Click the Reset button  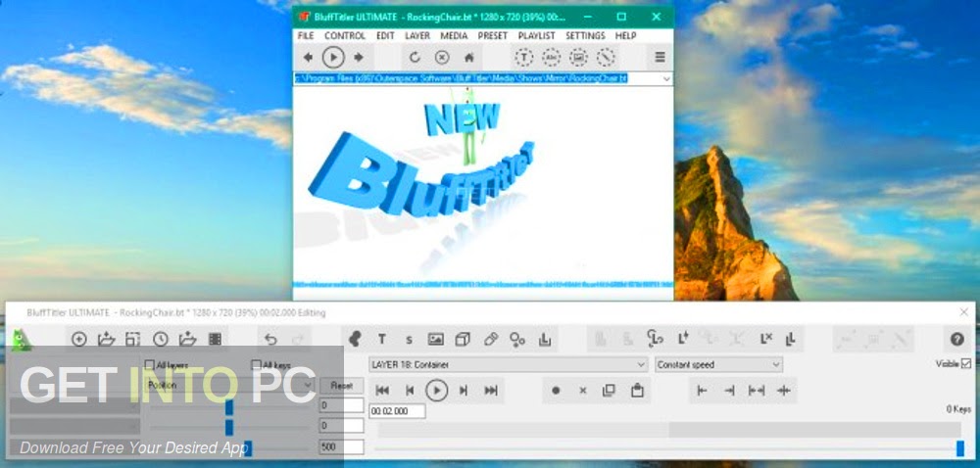point(341,386)
